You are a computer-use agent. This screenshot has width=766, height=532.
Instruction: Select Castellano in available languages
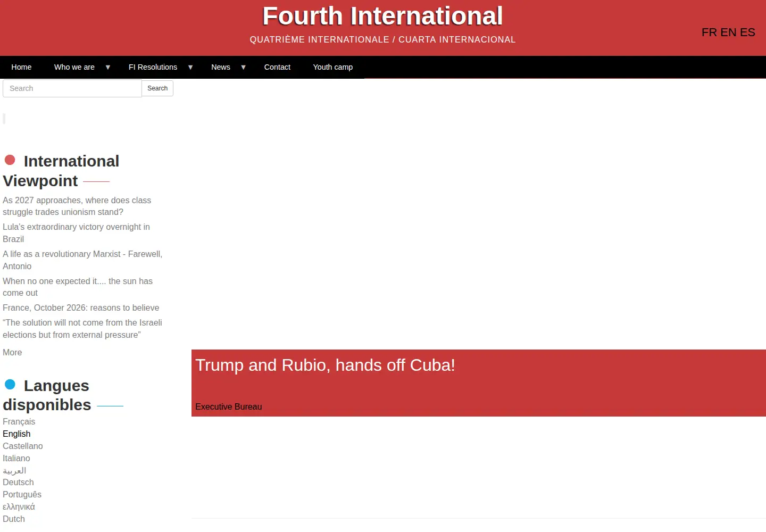pos(23,446)
